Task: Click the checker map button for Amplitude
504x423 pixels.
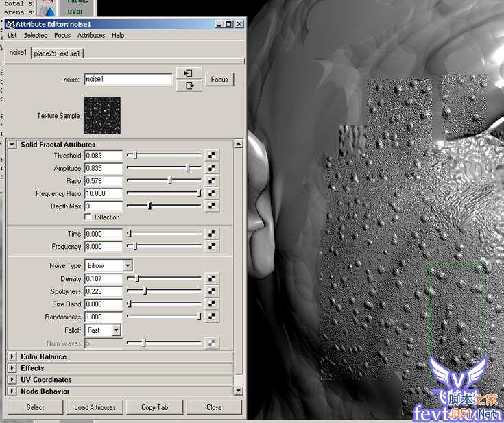Action: [211, 168]
